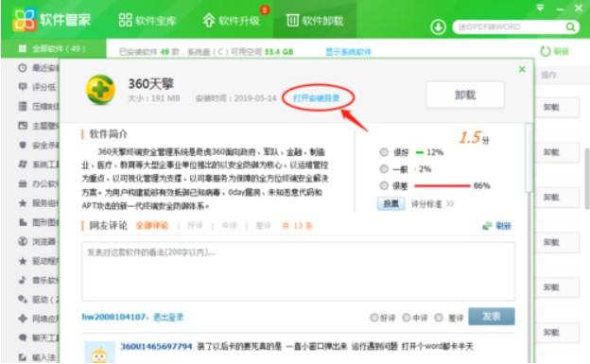Open the 办公软件 category
The height and width of the screenshot is (364, 590).
[x=38, y=183]
